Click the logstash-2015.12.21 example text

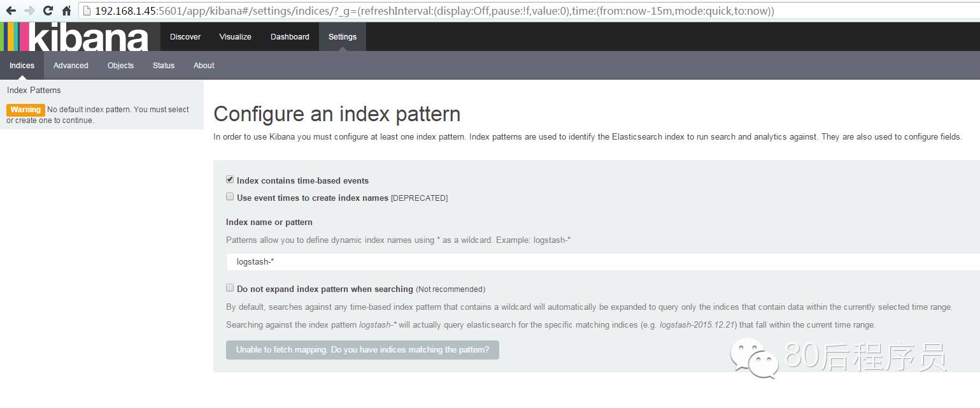coord(697,325)
